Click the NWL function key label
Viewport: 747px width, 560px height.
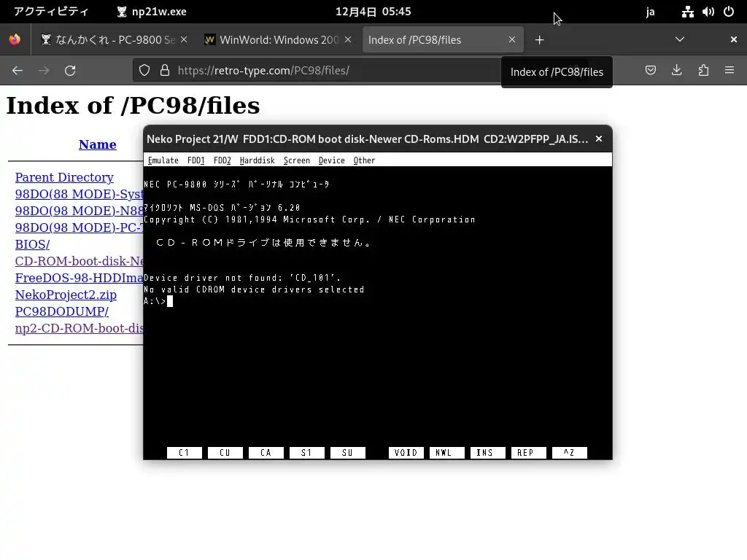[x=447, y=452]
